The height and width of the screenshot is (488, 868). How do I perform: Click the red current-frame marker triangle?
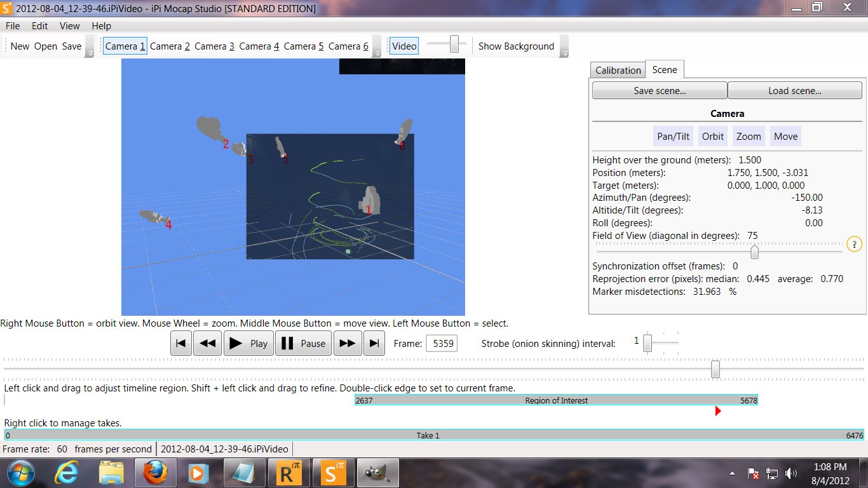coord(718,411)
